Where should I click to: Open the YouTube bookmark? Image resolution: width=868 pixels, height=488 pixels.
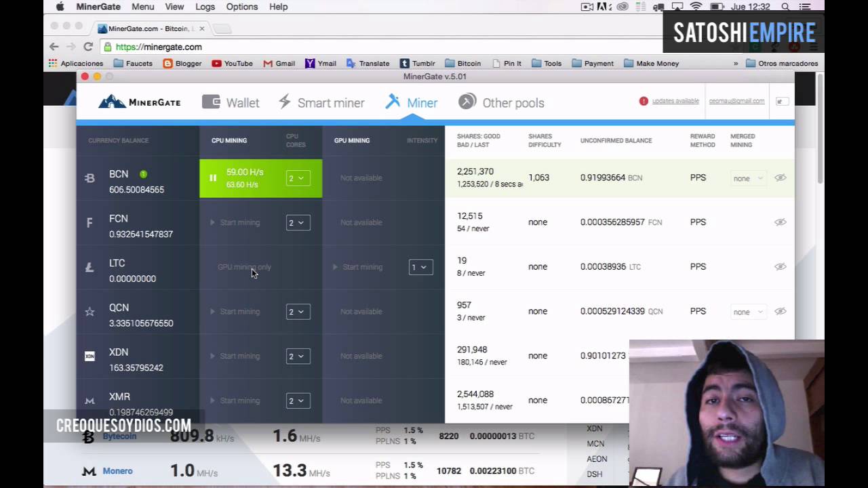[232, 63]
